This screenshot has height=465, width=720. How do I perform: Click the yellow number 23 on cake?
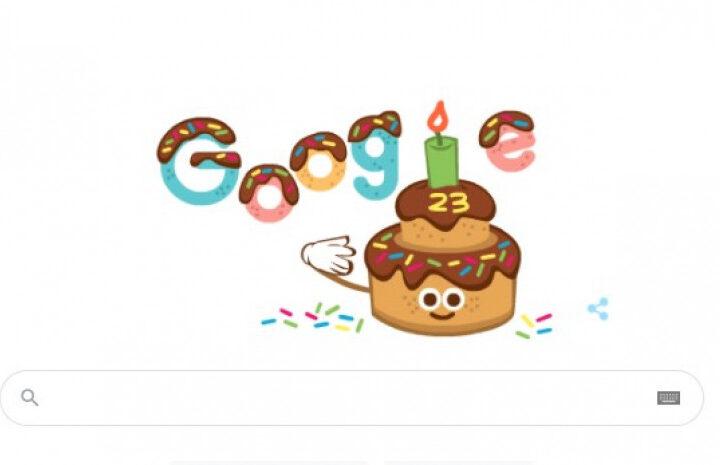448,202
